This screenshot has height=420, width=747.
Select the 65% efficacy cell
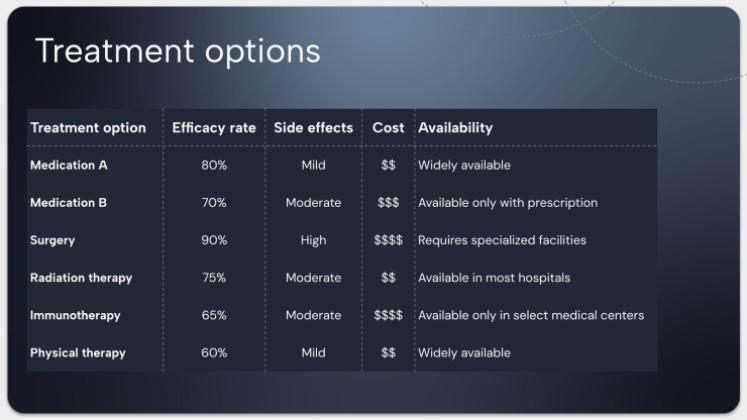coord(214,315)
